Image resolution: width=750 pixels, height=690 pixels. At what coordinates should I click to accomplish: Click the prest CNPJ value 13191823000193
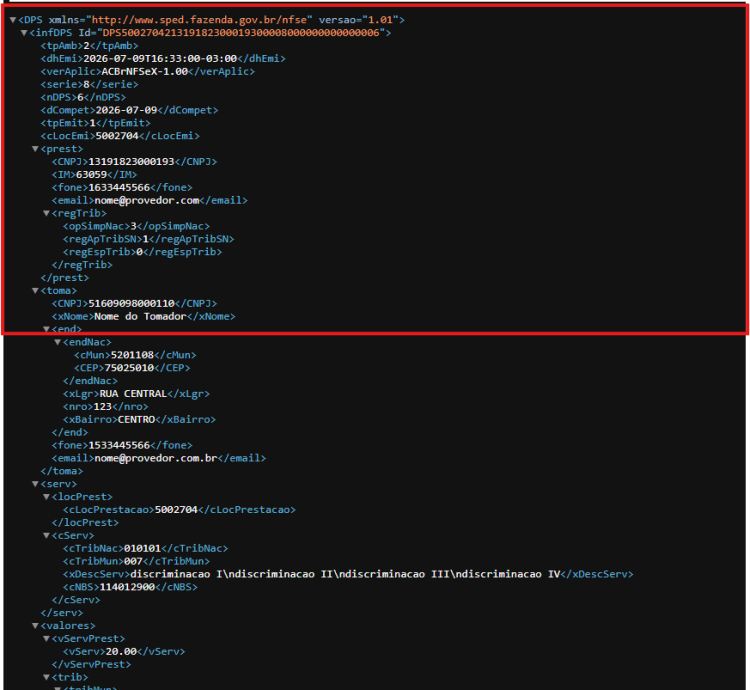132,162
